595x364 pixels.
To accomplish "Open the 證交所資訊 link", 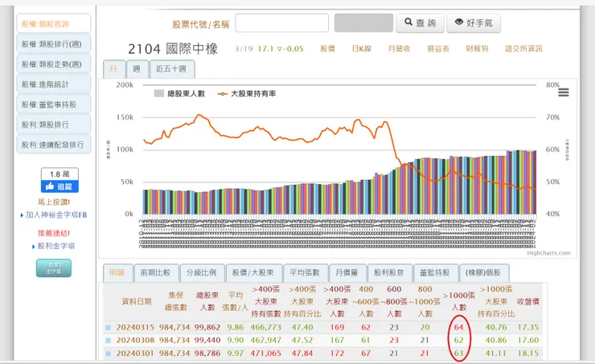I will (523, 48).
